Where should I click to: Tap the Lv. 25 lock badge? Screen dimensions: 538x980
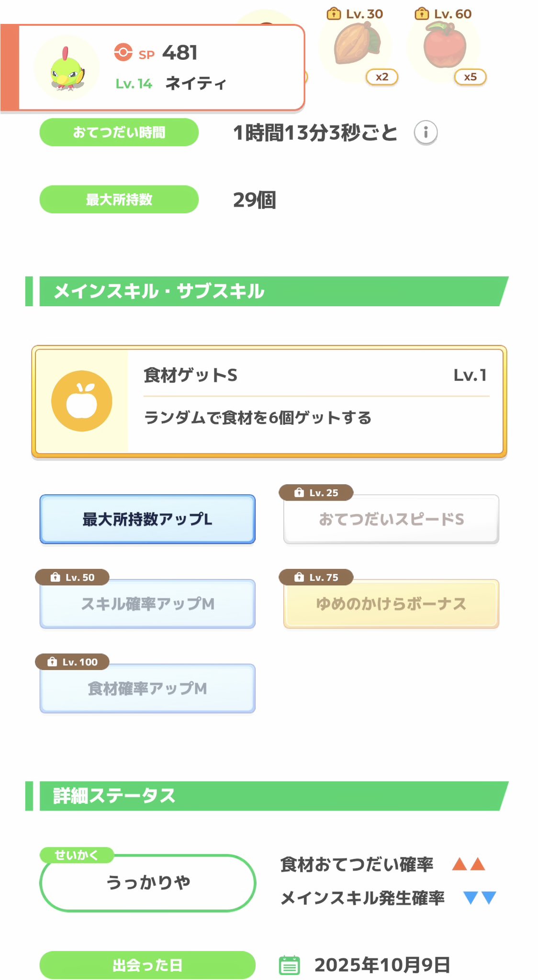pos(316,492)
